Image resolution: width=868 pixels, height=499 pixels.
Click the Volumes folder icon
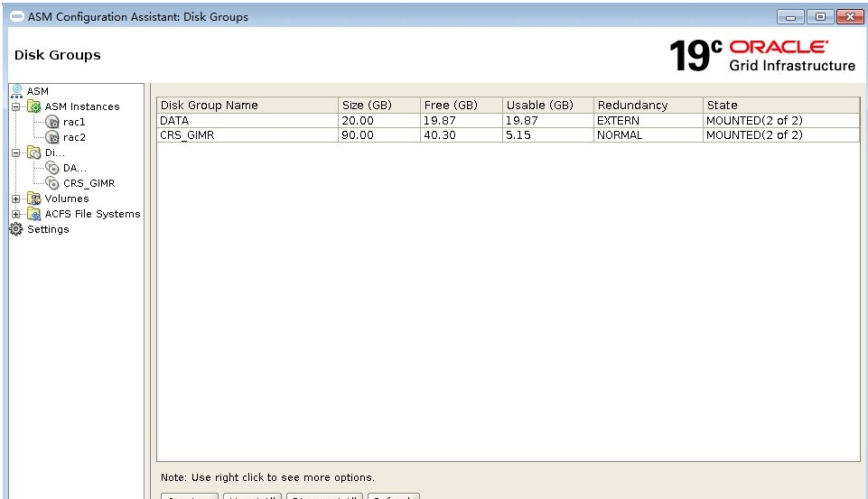coord(34,199)
